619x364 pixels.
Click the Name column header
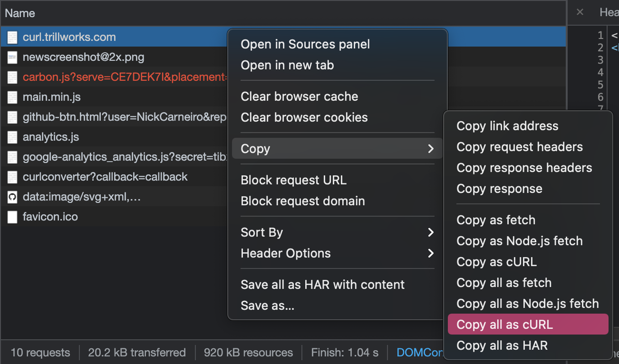click(x=283, y=13)
